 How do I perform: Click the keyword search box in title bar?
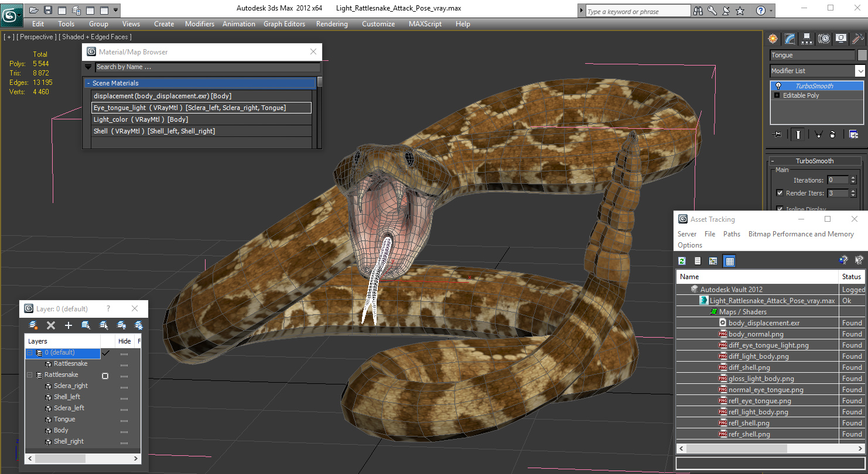(x=638, y=11)
